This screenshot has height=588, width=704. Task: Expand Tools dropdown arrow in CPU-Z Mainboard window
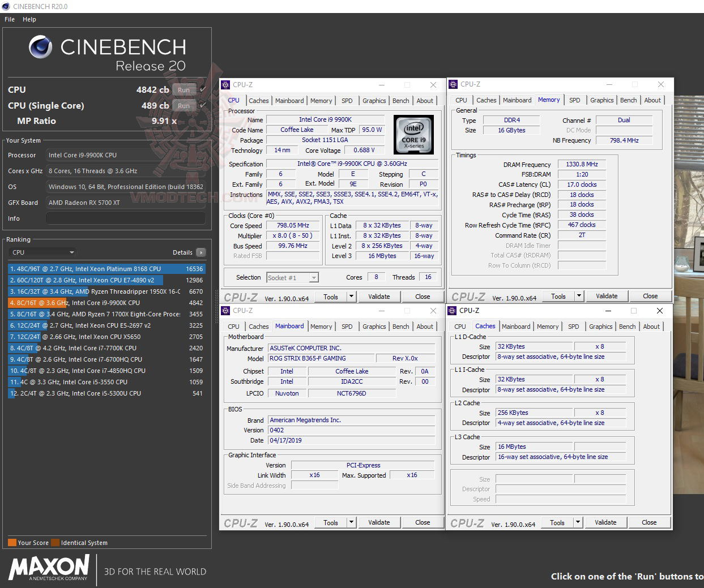click(x=351, y=522)
